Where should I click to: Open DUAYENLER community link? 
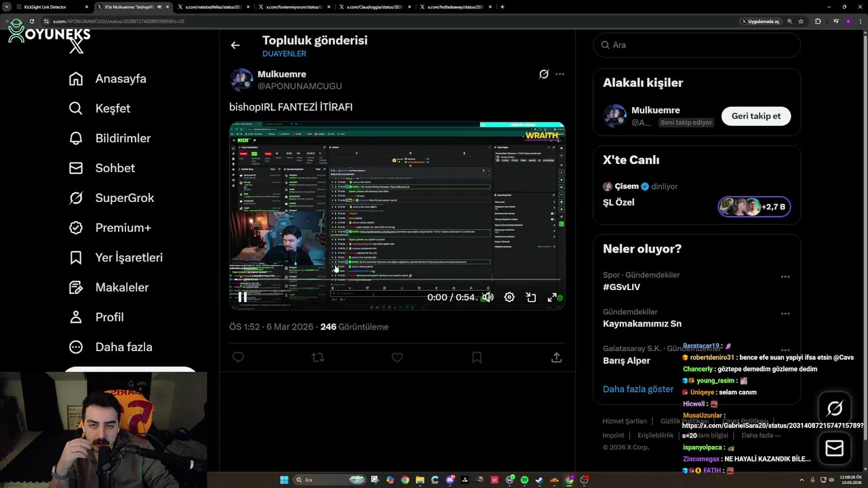pos(285,54)
